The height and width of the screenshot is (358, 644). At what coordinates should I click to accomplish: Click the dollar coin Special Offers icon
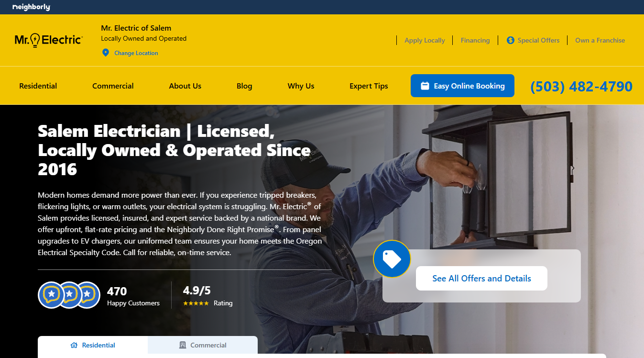coord(510,40)
